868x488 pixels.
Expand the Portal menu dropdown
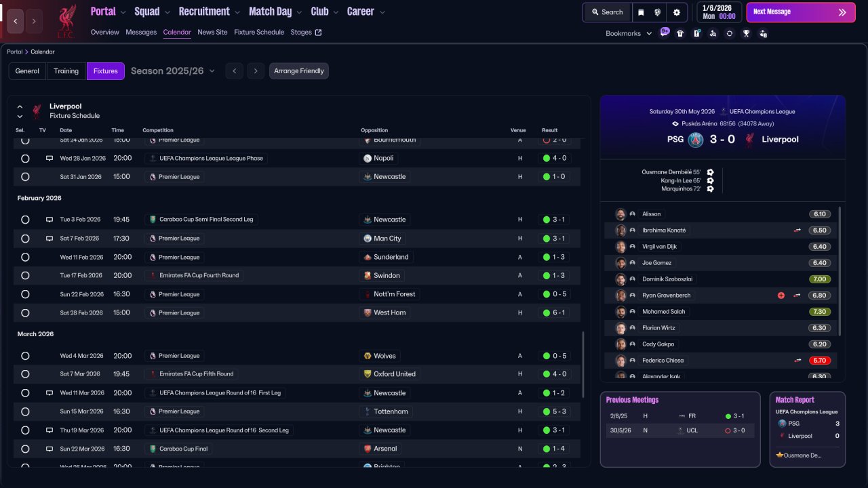123,12
